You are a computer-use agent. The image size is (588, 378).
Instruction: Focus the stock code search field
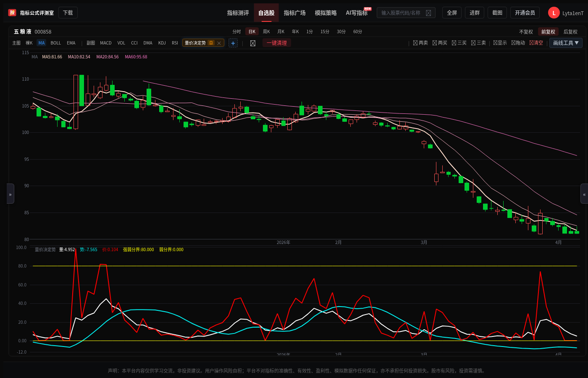[x=406, y=13]
